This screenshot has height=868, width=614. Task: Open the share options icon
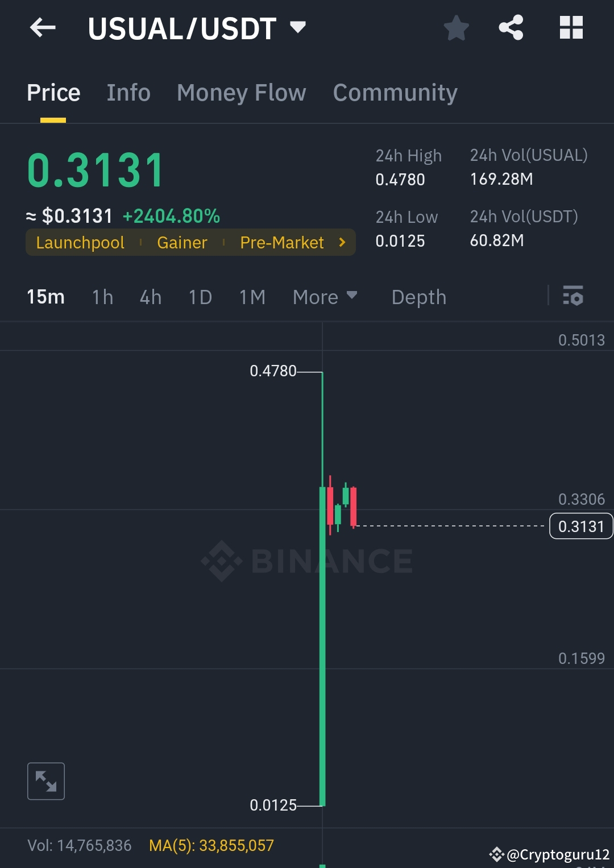pyautogui.click(x=510, y=27)
